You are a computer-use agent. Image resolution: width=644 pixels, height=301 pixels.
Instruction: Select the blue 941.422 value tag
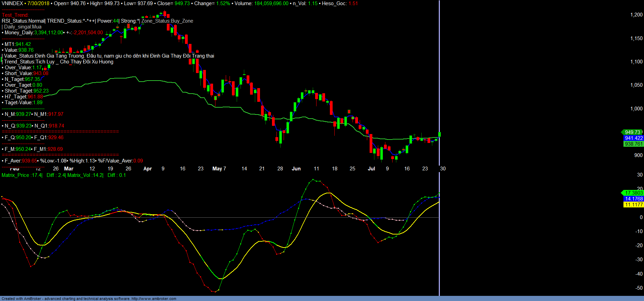tap(633, 138)
